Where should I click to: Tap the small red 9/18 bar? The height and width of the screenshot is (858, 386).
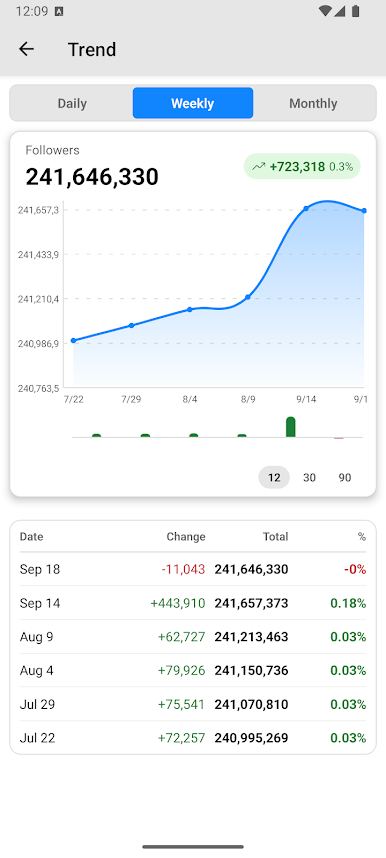[x=339, y=438]
